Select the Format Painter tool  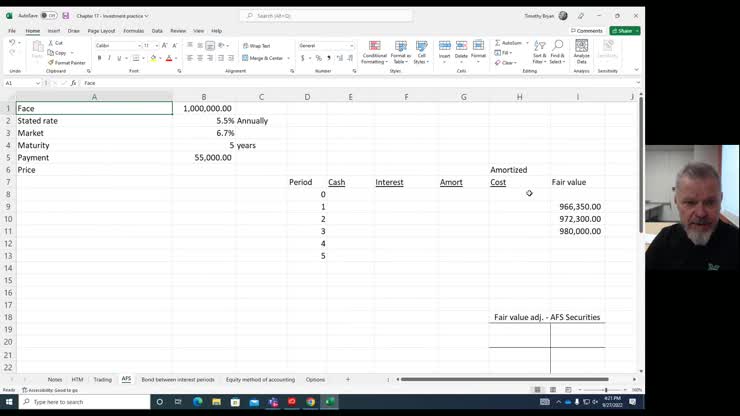click(67, 63)
